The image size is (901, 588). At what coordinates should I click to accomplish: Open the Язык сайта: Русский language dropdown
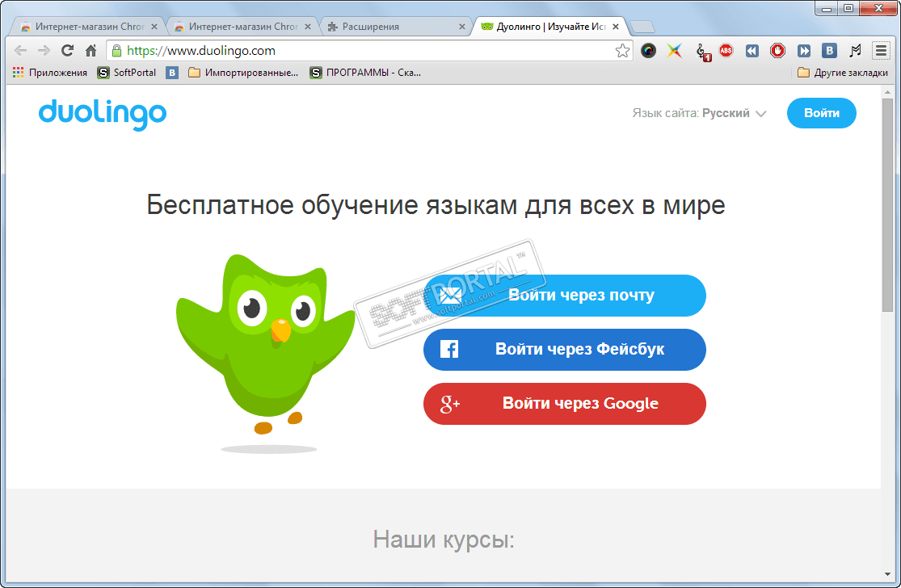[699, 113]
